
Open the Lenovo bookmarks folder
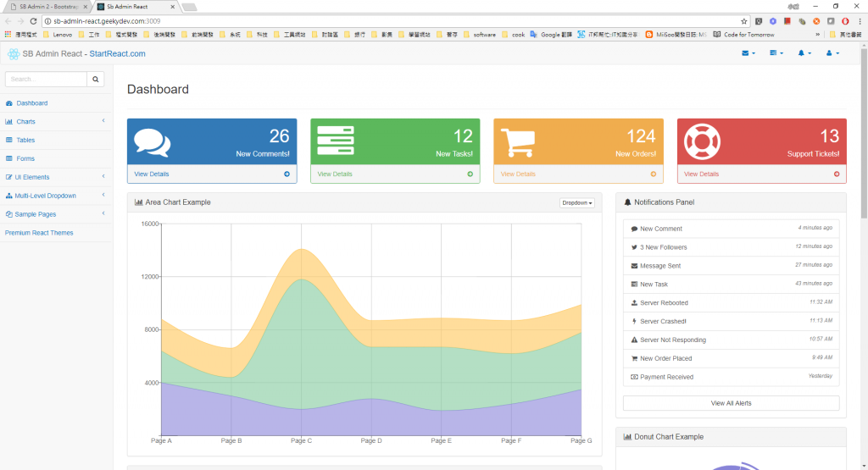(x=58, y=34)
